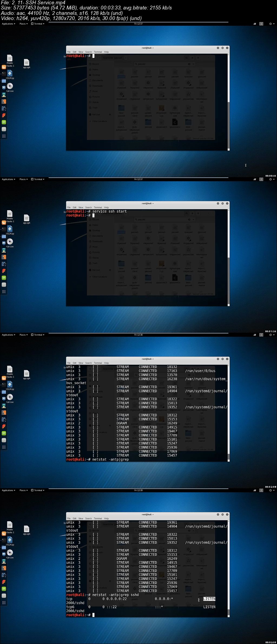Screen dimensions: 277x644
Task: Open the Files dock icon in frame 00:02:08
Action: pos(4,392)
